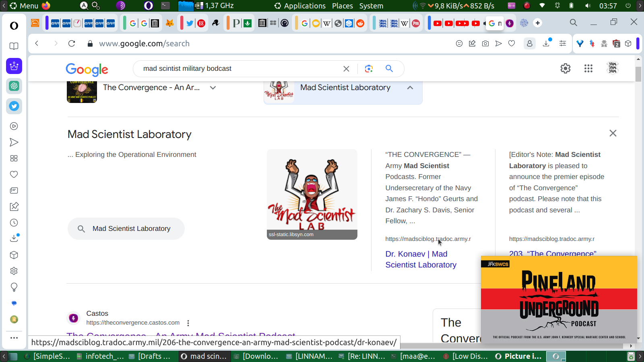Open Speed Dial grid in sidebar

14,158
